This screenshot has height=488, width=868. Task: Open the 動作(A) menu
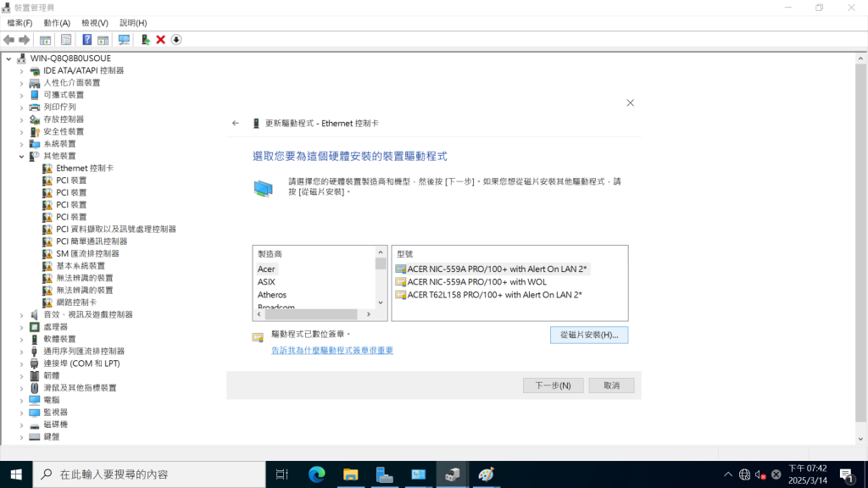(57, 23)
